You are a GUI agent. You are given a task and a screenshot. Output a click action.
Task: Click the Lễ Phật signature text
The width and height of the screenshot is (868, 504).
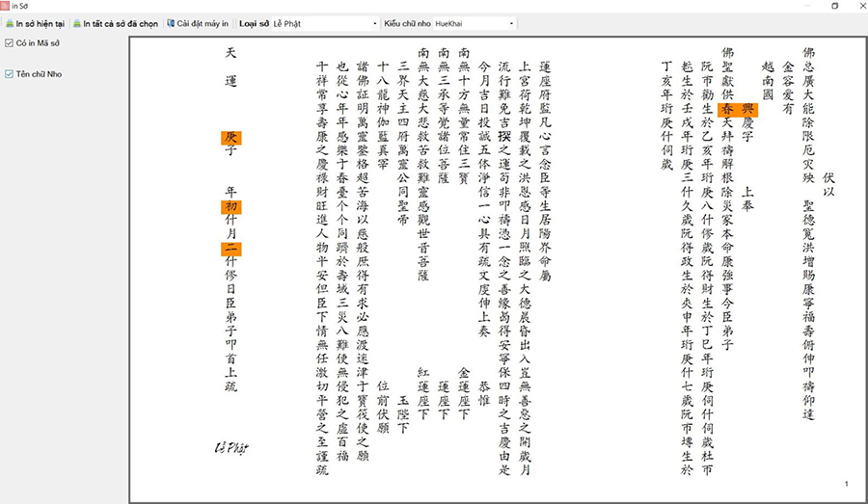click(231, 447)
